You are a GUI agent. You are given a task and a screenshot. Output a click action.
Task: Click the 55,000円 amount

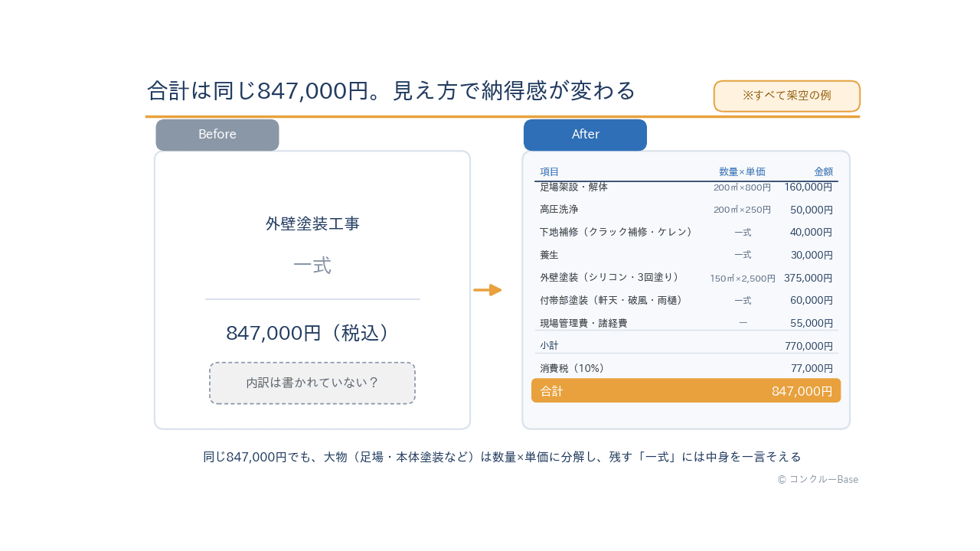click(811, 323)
